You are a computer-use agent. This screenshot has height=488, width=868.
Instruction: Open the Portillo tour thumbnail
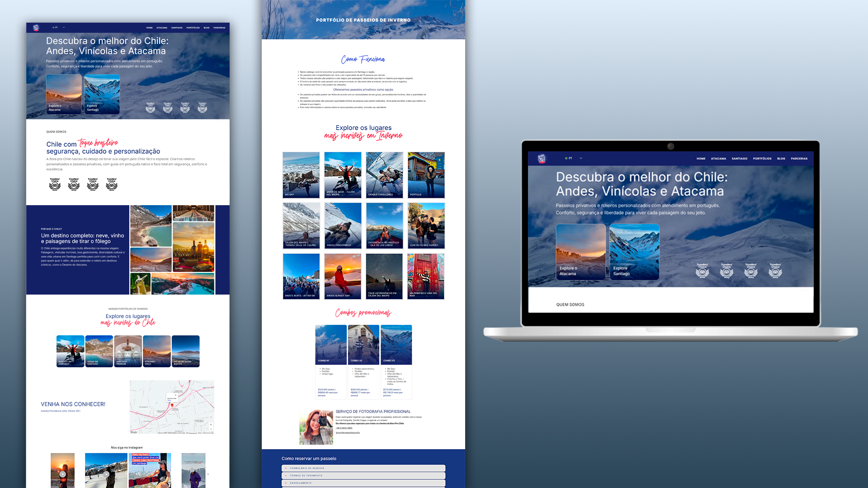pos(426,175)
